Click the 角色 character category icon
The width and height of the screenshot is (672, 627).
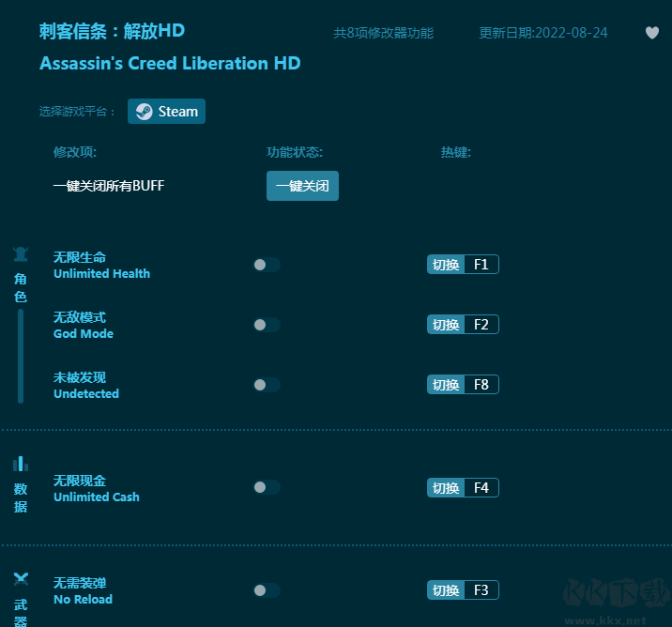[21, 254]
